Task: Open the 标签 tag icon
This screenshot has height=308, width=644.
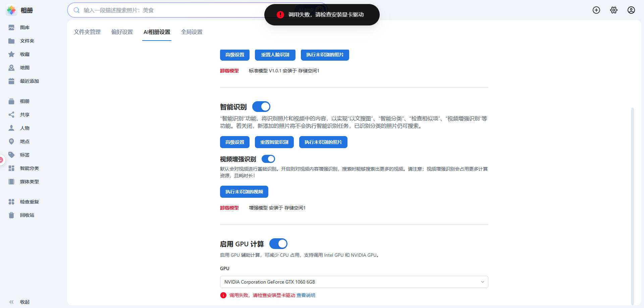Action: pyautogui.click(x=11, y=155)
